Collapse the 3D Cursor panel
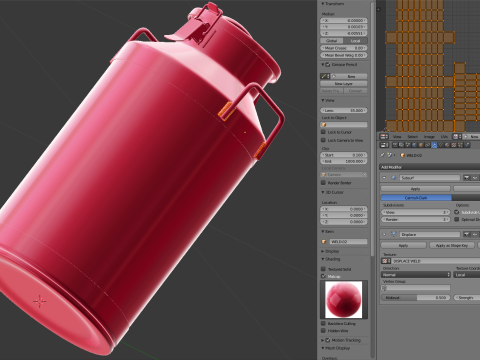 point(322,192)
